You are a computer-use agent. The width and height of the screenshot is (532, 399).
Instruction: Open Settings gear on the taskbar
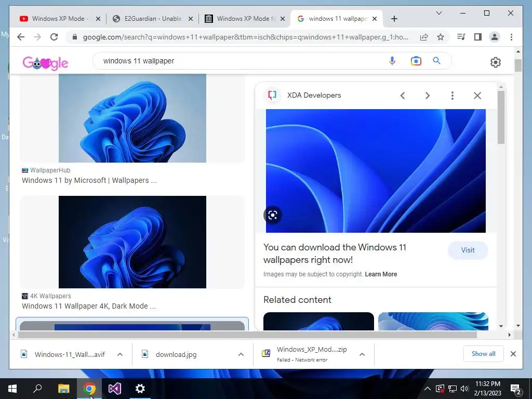(x=140, y=389)
